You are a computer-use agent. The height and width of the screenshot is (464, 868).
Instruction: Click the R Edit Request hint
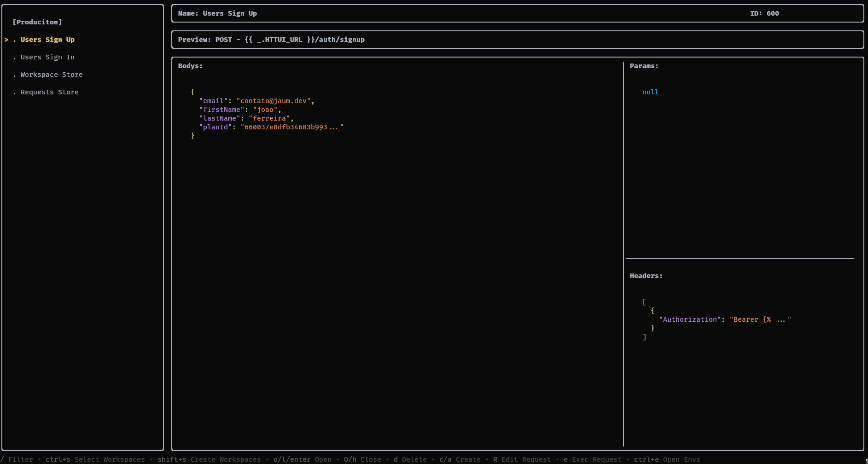tap(522, 459)
